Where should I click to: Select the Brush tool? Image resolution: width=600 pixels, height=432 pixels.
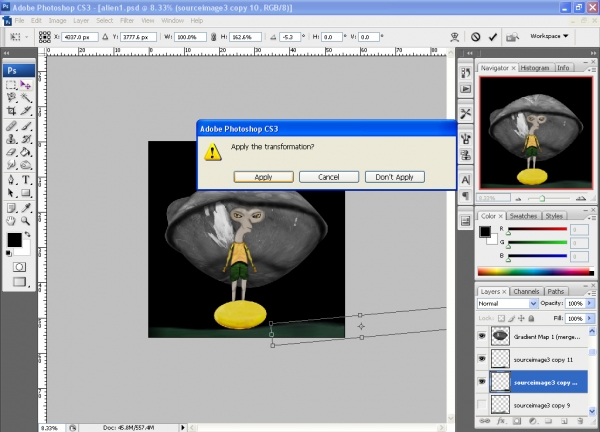[26, 126]
